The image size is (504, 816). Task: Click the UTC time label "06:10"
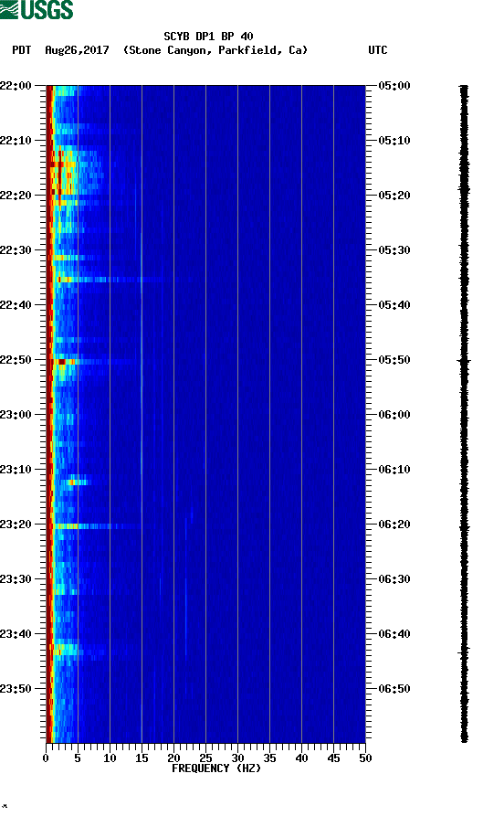point(394,470)
